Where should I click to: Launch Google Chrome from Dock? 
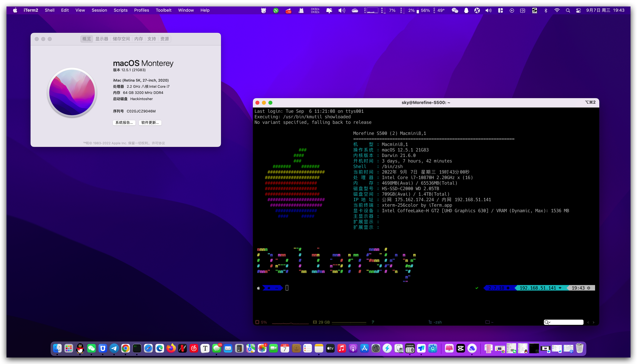tap(125, 348)
